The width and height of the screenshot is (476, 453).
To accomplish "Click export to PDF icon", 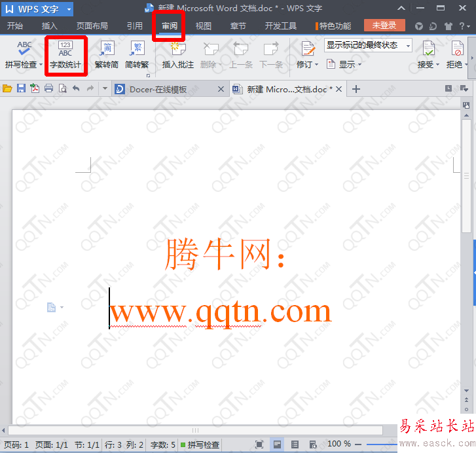I will click(35, 88).
